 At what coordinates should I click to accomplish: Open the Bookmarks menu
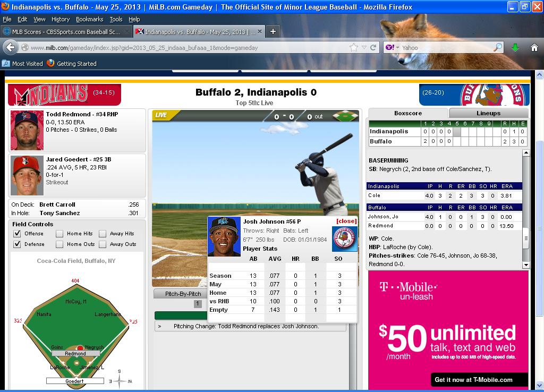click(89, 19)
